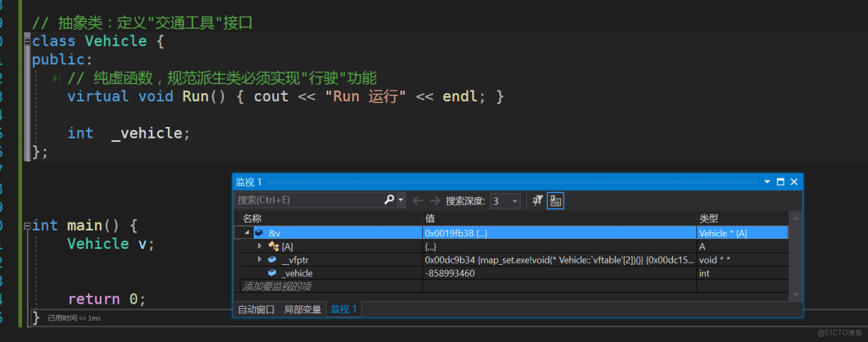
Task: Click the public: access specifier
Action: 62,60
